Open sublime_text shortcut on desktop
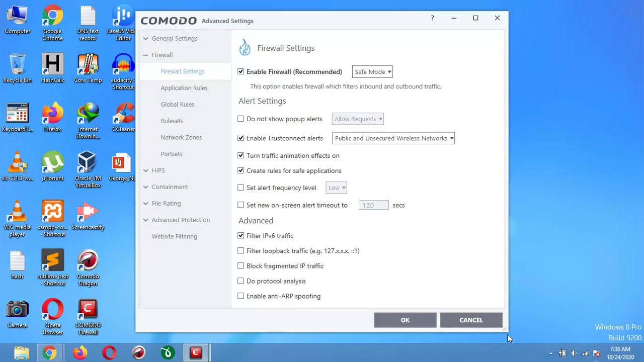 click(52, 268)
